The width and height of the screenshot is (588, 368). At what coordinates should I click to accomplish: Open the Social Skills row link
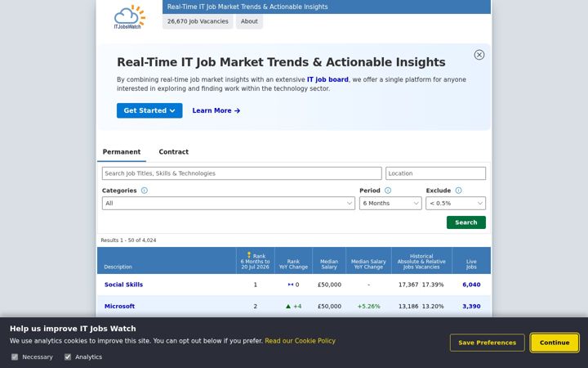tap(123, 285)
